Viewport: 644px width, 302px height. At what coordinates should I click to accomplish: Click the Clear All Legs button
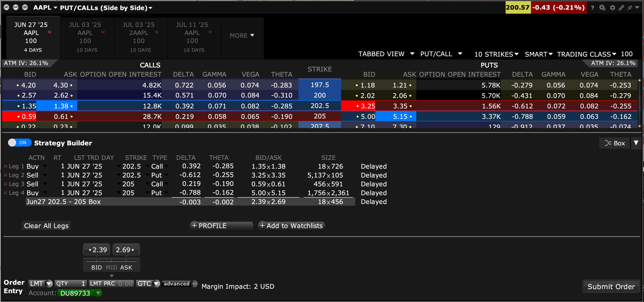click(x=46, y=226)
